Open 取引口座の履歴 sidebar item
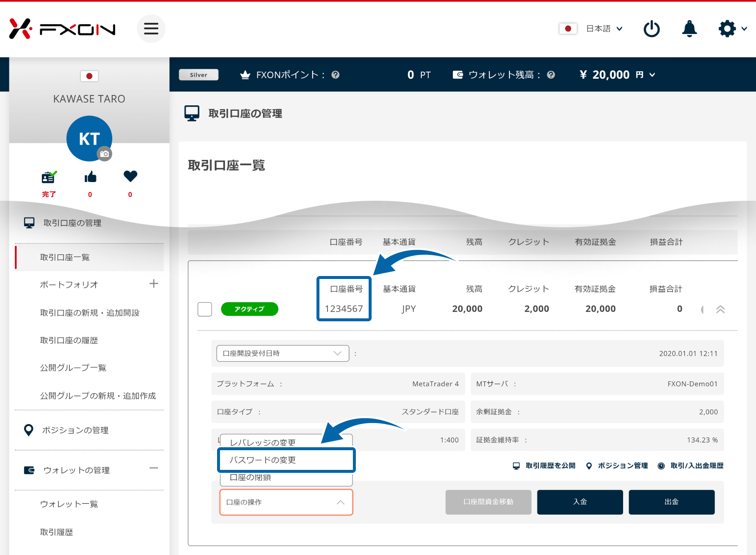 (69, 340)
